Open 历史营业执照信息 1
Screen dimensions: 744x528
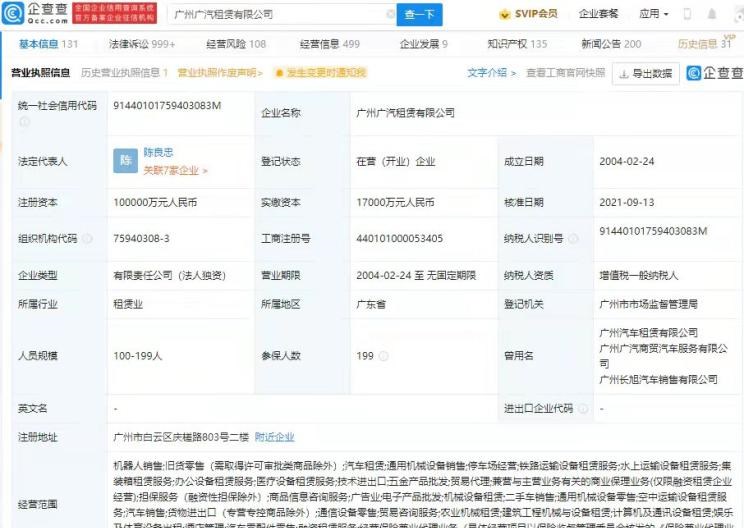coord(124,73)
